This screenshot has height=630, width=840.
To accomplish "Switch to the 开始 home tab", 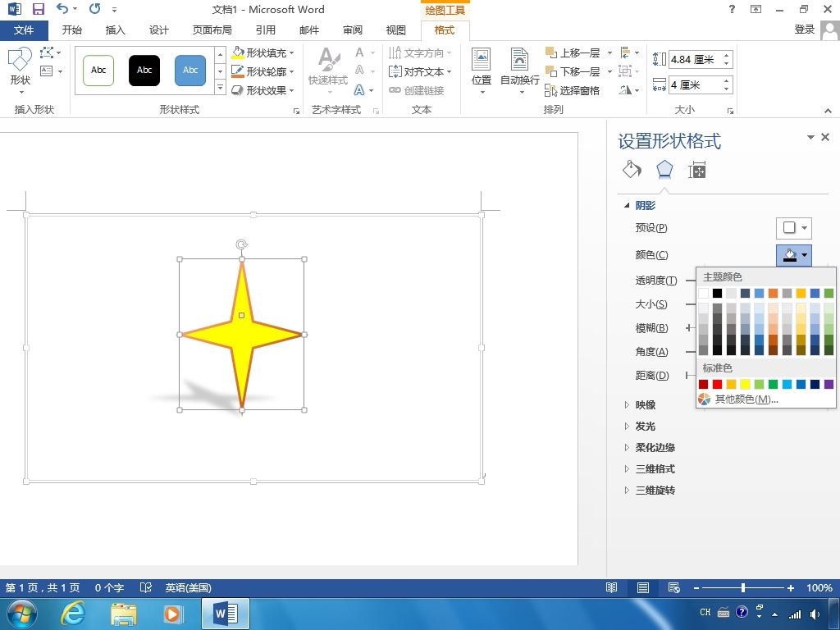I will pos(72,30).
